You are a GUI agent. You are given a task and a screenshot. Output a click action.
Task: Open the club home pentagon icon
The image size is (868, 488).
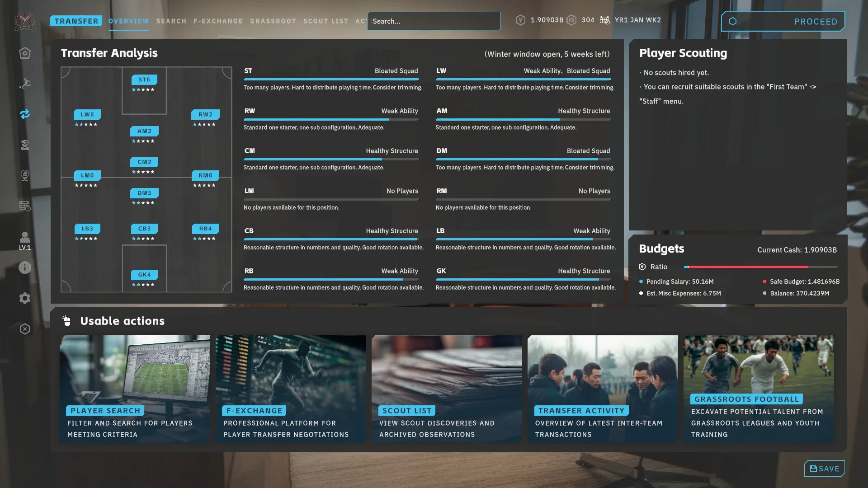point(25,53)
